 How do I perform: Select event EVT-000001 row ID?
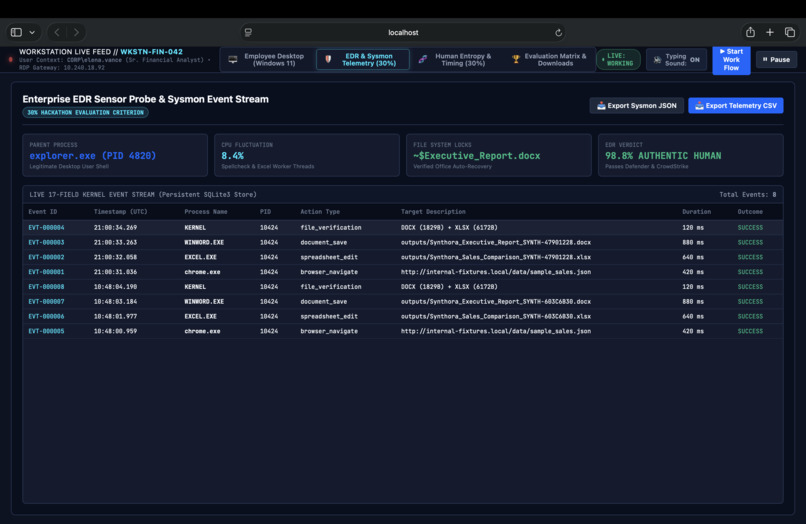click(46, 272)
